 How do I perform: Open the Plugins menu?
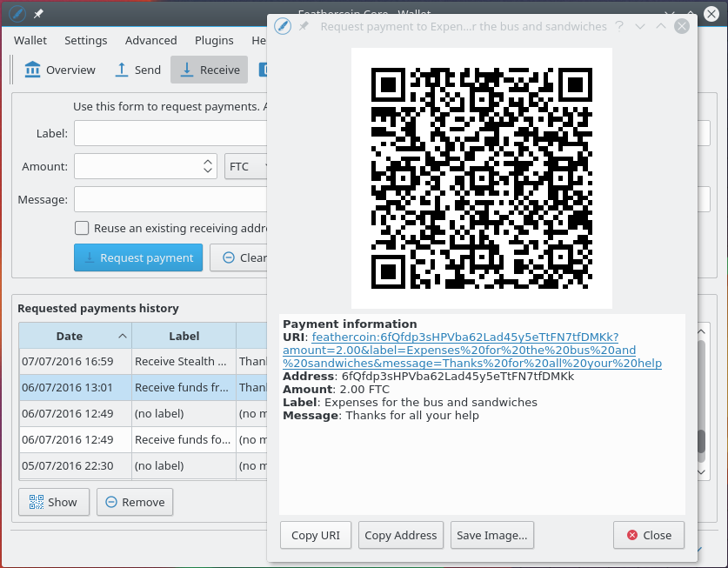214,40
